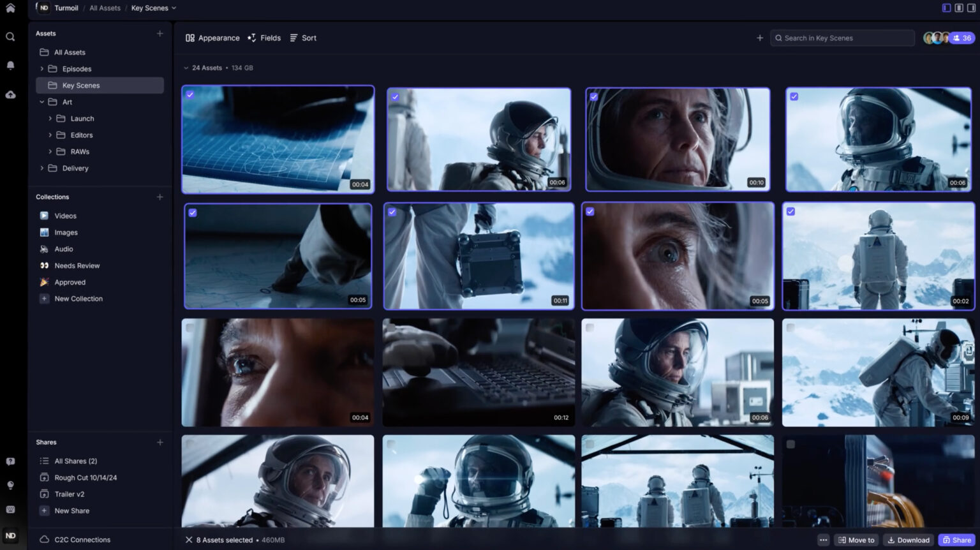
Task: Open the Audio collection
Action: tap(63, 249)
